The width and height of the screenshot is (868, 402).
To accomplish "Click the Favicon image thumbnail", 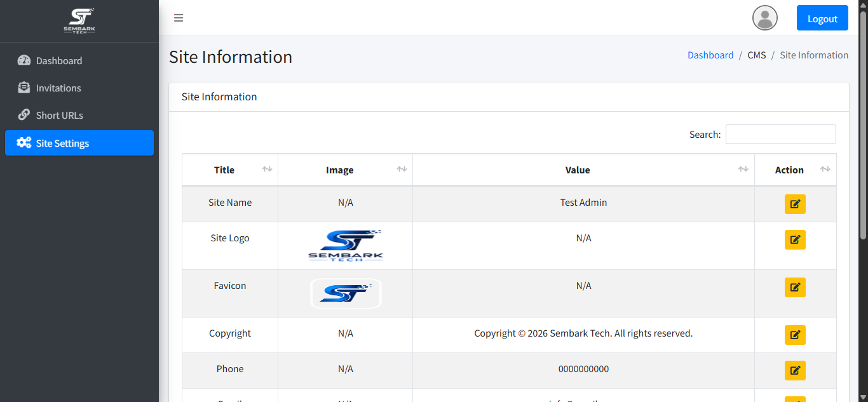I will tap(346, 293).
